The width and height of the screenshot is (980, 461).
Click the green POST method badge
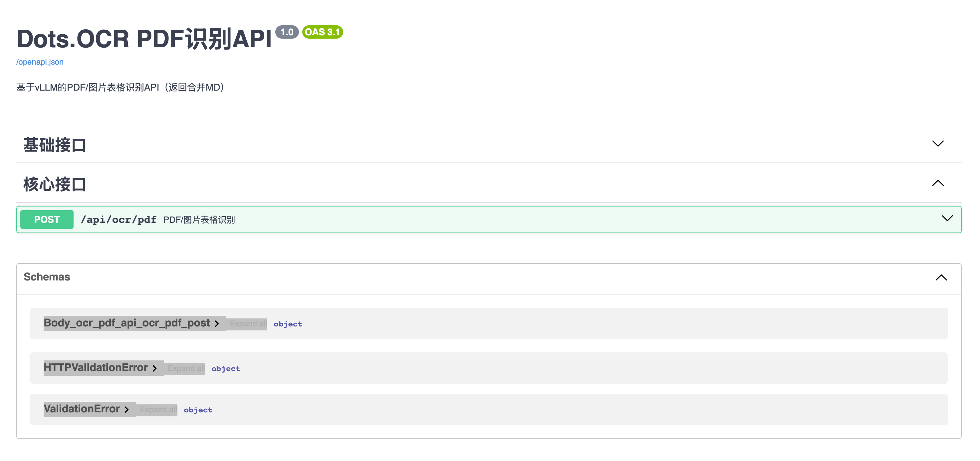[47, 220]
